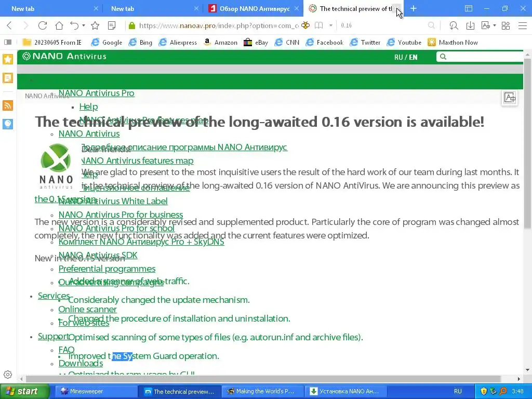Open the eBay bookmark
Screen dimensions: 532x399
pos(256,42)
